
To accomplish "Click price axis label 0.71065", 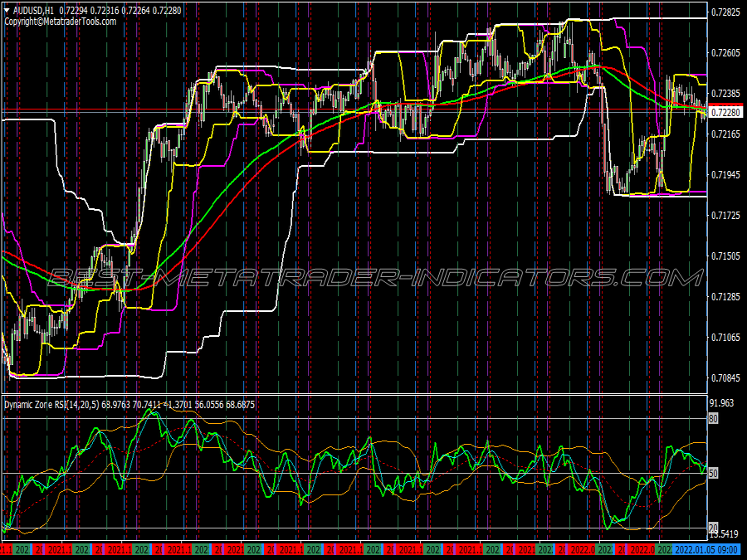I will click(725, 338).
